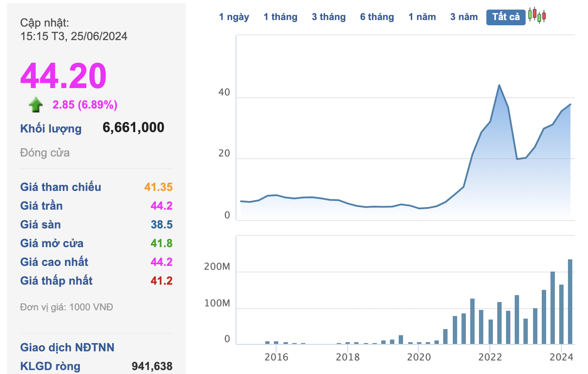Click the 100M volume axis label
Viewport: 588px width, 374px height.
click(x=217, y=303)
